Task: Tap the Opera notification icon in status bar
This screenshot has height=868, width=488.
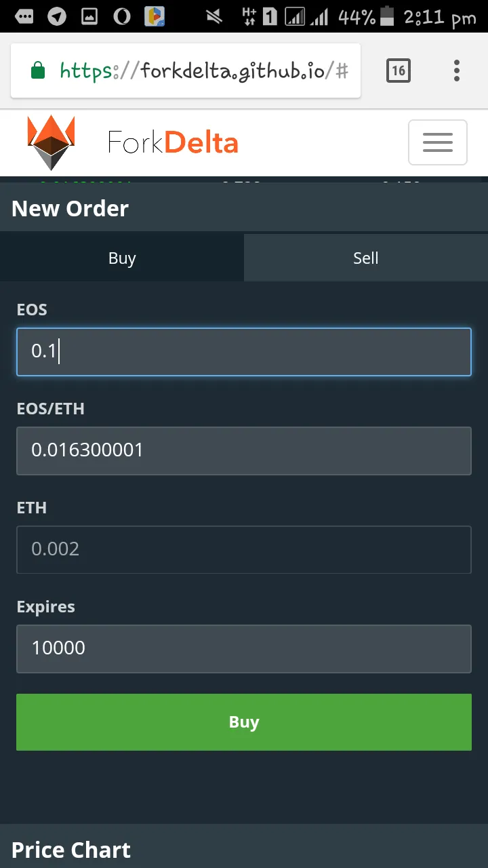Action: 122,17
